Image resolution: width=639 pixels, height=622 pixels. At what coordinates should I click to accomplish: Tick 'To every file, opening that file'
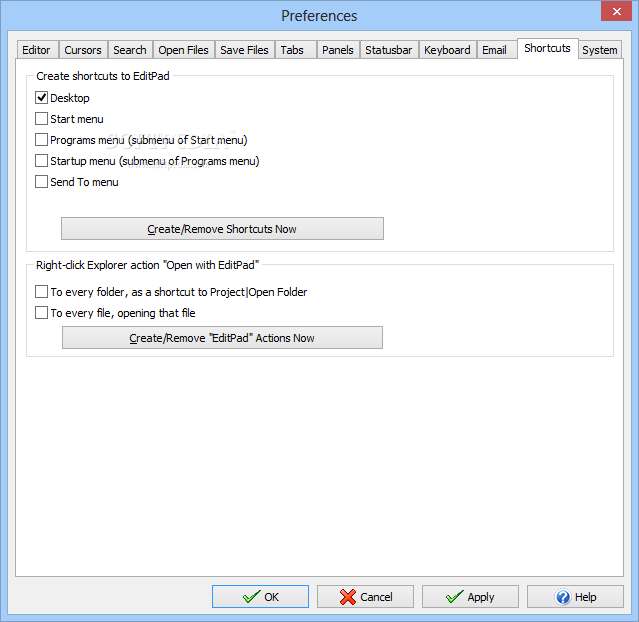tap(41, 313)
